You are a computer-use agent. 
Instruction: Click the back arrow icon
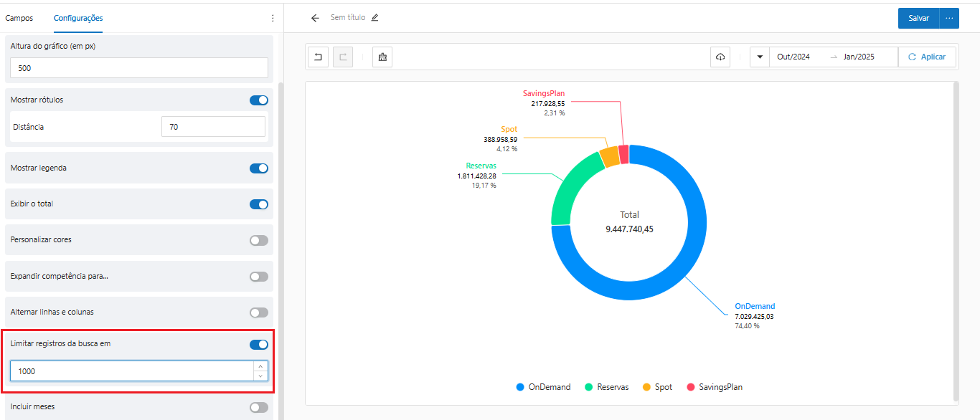tap(315, 18)
